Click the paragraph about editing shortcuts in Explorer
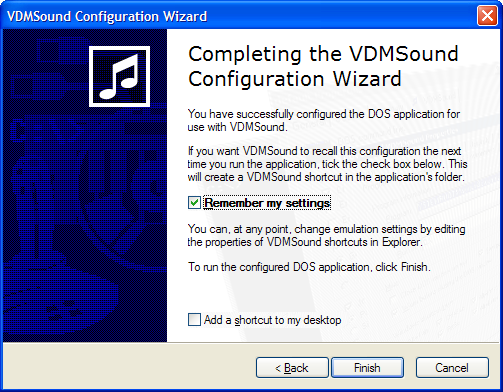Screen dimensions: 503x392 [326, 236]
